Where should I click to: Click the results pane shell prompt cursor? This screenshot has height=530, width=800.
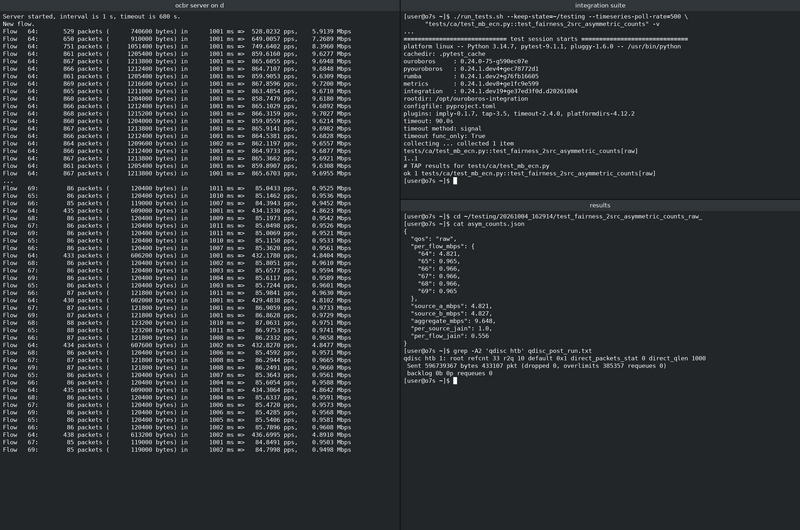pyautogui.click(x=455, y=381)
